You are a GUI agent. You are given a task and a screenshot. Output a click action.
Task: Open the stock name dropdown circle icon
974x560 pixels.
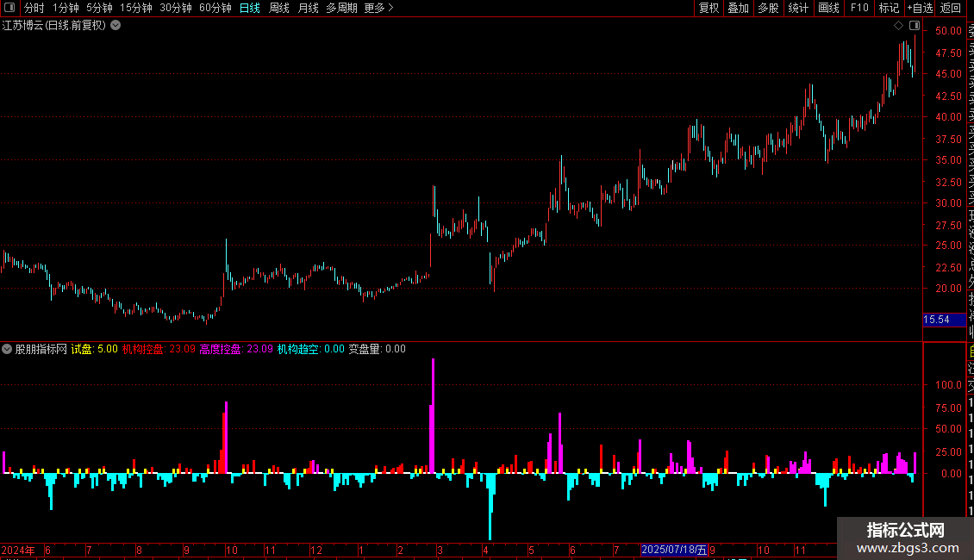pyautogui.click(x=116, y=26)
